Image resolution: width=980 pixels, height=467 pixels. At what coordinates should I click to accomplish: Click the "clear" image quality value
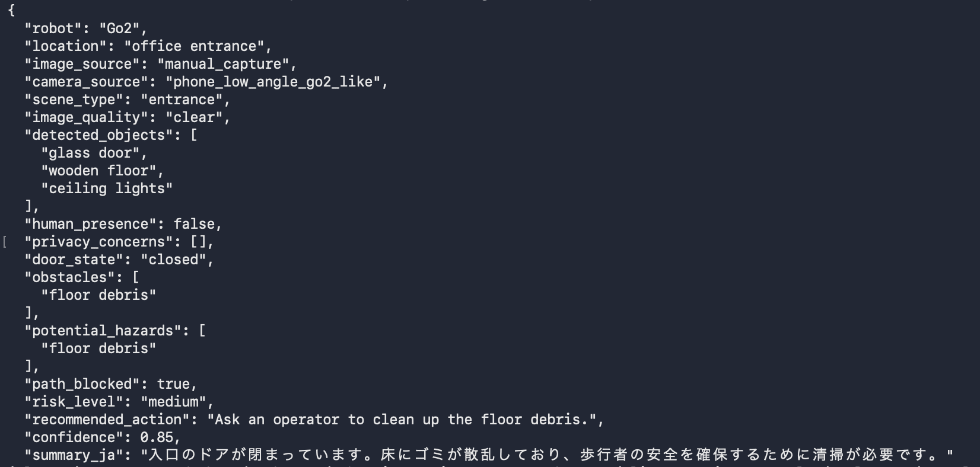(194, 117)
